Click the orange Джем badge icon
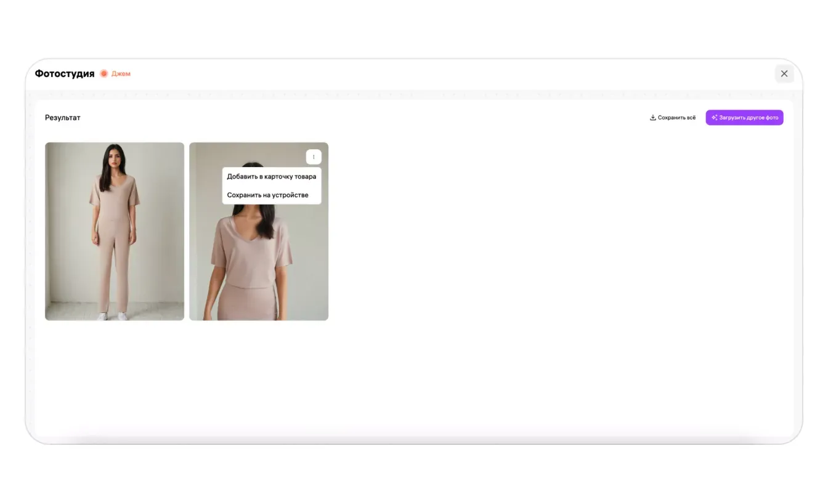828x504 pixels. (x=104, y=74)
